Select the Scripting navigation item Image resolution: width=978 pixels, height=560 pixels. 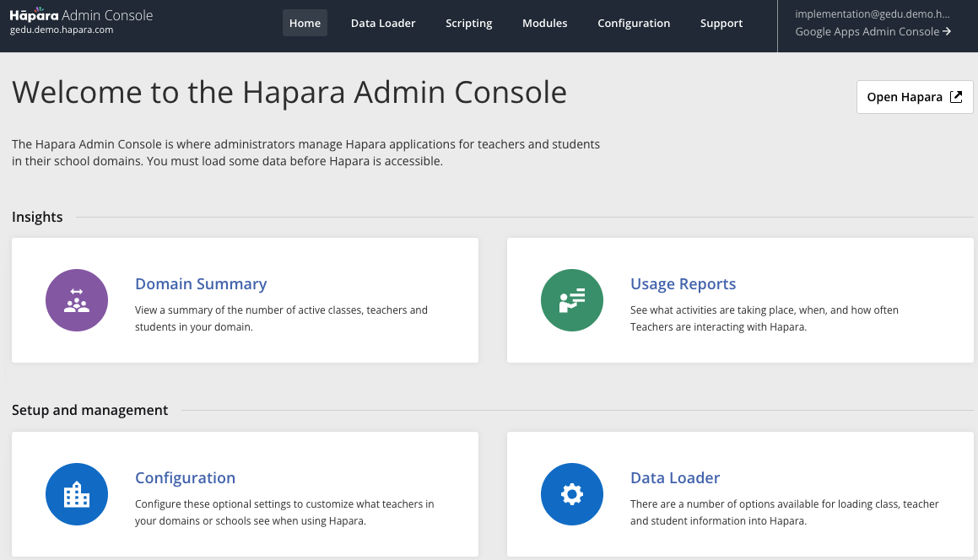coord(469,23)
